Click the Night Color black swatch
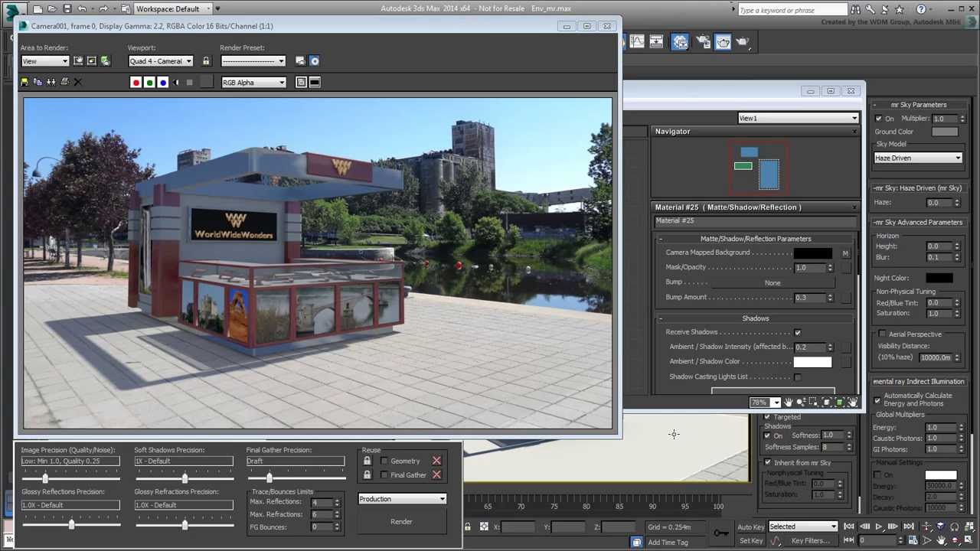This screenshot has width=980, height=551. [x=939, y=278]
